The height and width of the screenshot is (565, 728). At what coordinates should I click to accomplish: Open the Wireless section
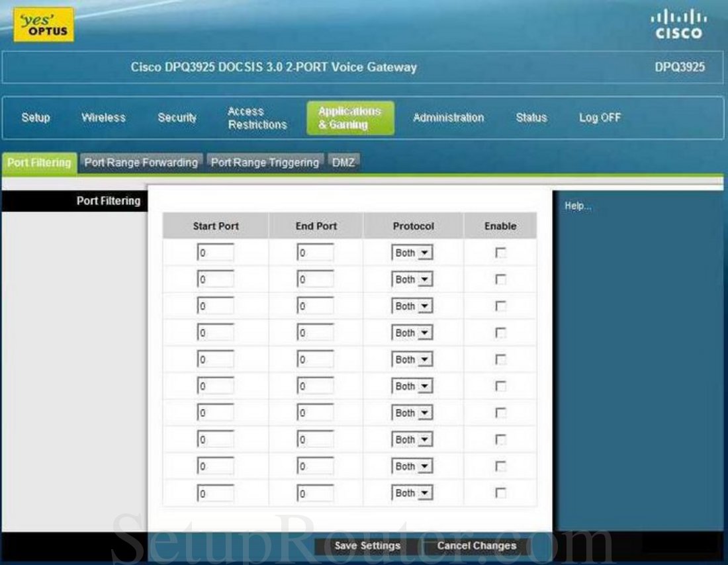[103, 118]
